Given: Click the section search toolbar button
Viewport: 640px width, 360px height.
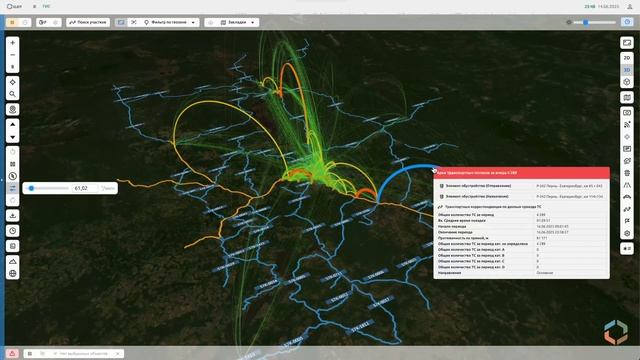Looking at the screenshot, I should 88,22.
